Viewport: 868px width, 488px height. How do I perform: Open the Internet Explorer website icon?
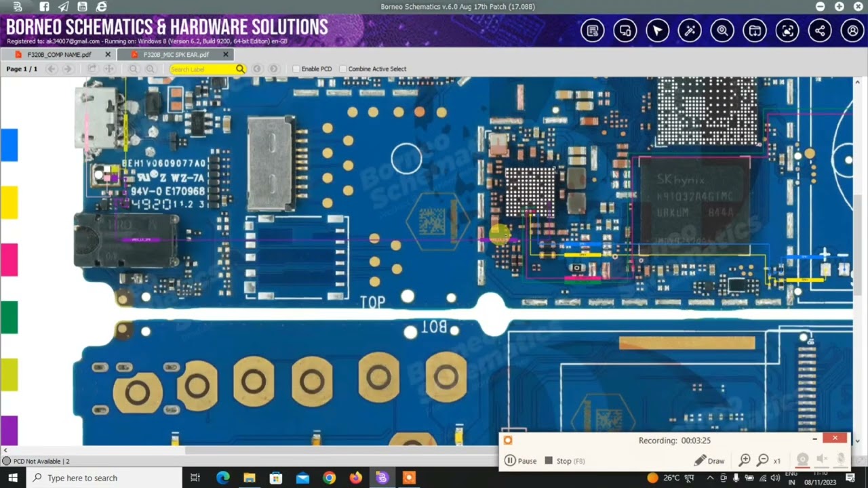coord(101,7)
